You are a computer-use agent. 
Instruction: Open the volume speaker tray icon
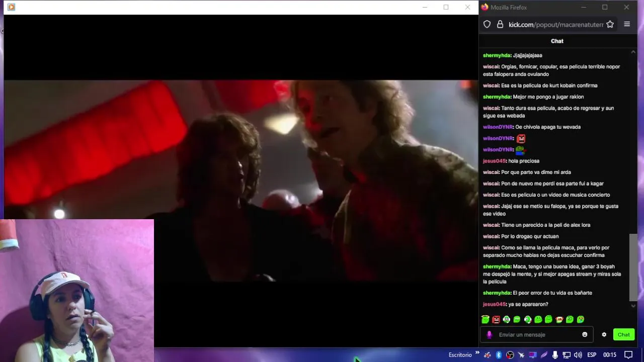[578, 355]
